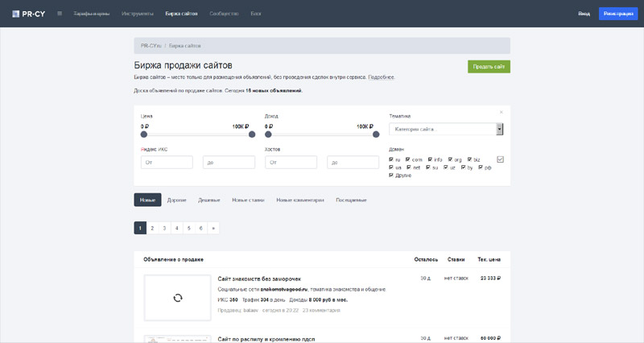Switch to the Дешевые tab
Screen dimensions: 644x343
[209, 200]
